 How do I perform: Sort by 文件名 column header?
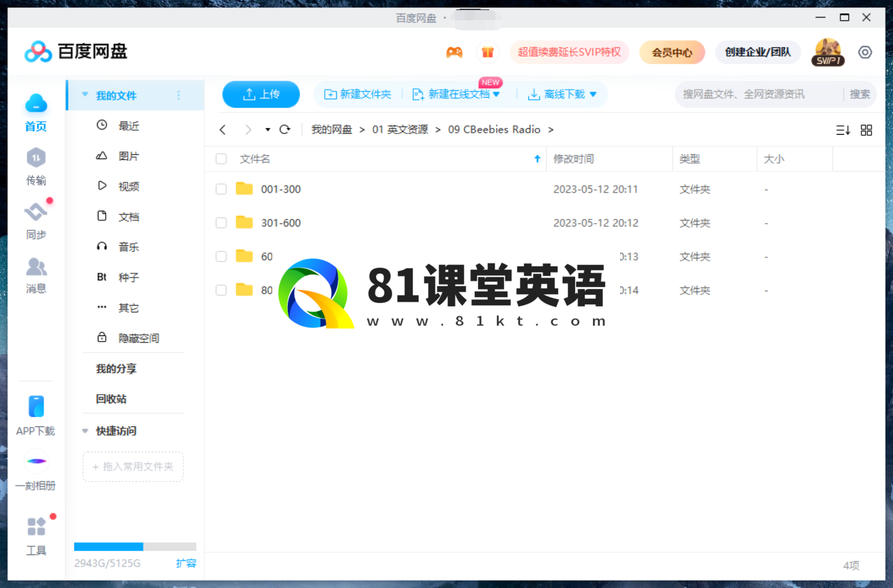pyautogui.click(x=255, y=159)
